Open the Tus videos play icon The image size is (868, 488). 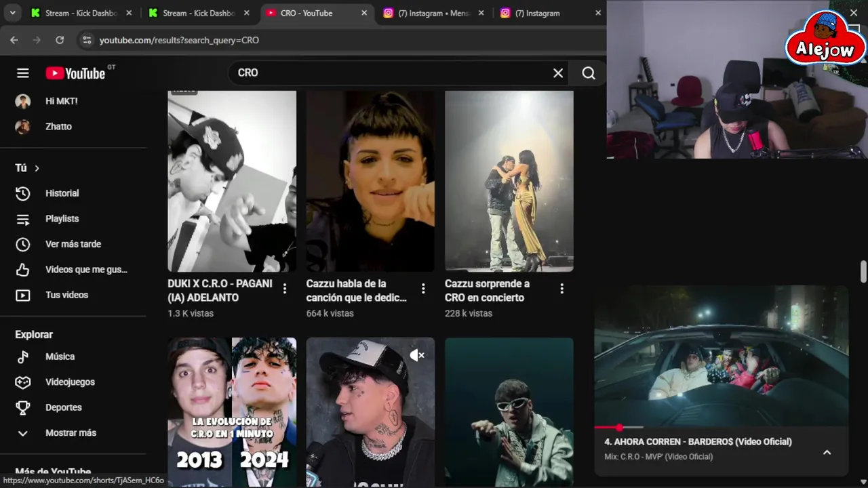pyautogui.click(x=23, y=295)
